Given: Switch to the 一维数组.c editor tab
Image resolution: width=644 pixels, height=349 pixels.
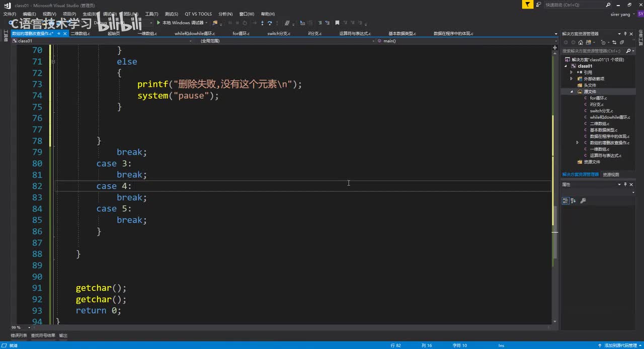Looking at the screenshot, I should point(147,34).
